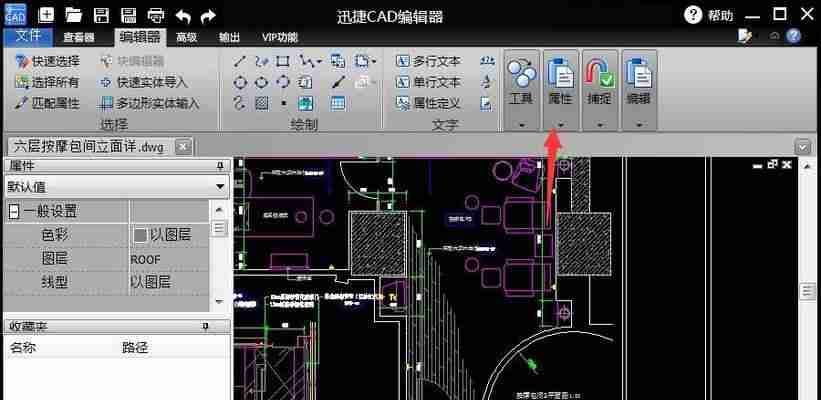
Task: Toggle the pin on the 收藏夹 panel
Action: point(205,327)
